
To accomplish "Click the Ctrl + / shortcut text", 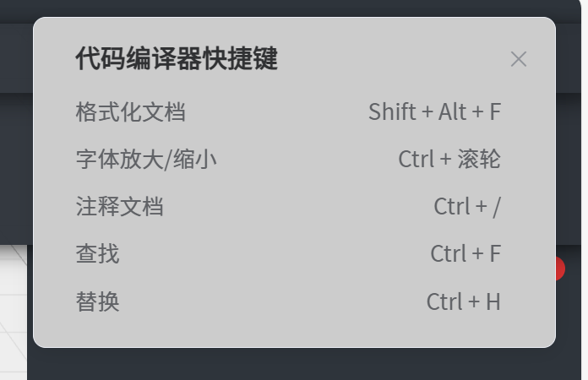I will (x=466, y=206).
